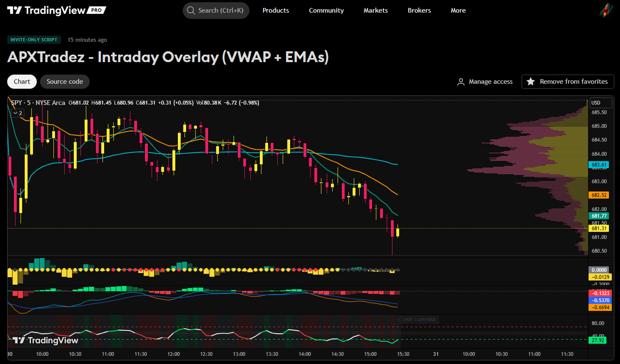Collapse the indicator legend chevron labeled 2
620x364 pixels.
coord(18,113)
